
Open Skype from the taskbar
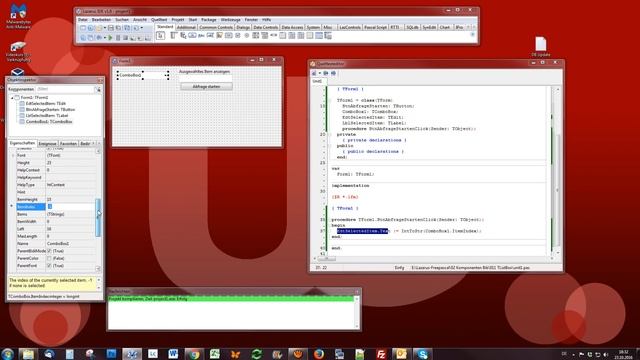click(x=422, y=353)
